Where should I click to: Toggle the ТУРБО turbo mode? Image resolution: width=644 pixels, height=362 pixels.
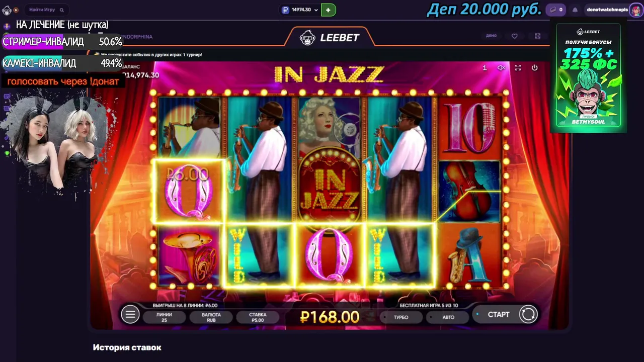click(x=401, y=317)
